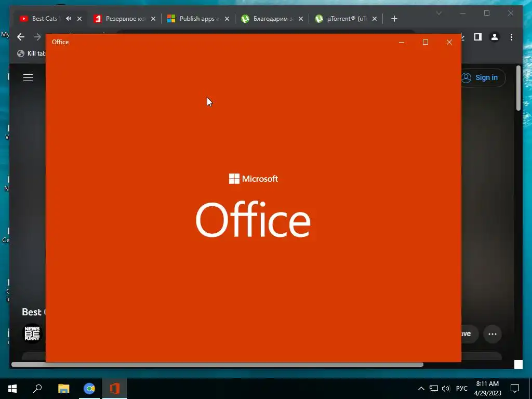This screenshot has width=532, height=399.
Task: Close the Publish apps tab
Action: pyautogui.click(x=227, y=19)
